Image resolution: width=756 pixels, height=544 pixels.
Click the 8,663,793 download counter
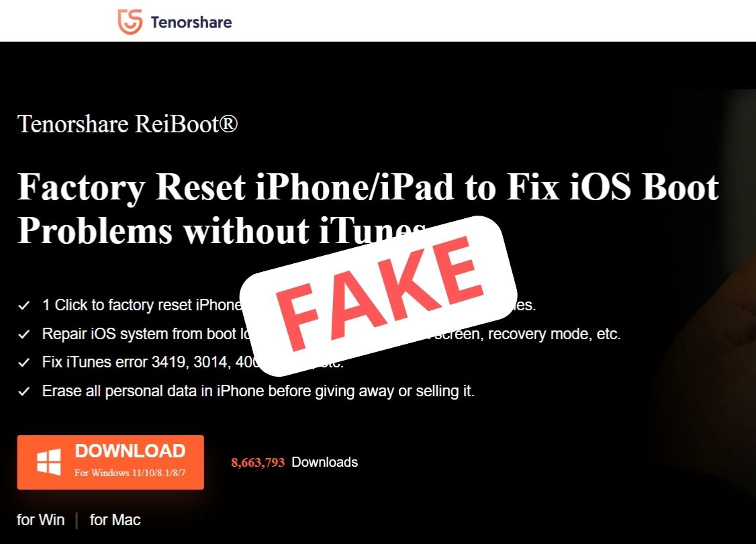coord(258,463)
